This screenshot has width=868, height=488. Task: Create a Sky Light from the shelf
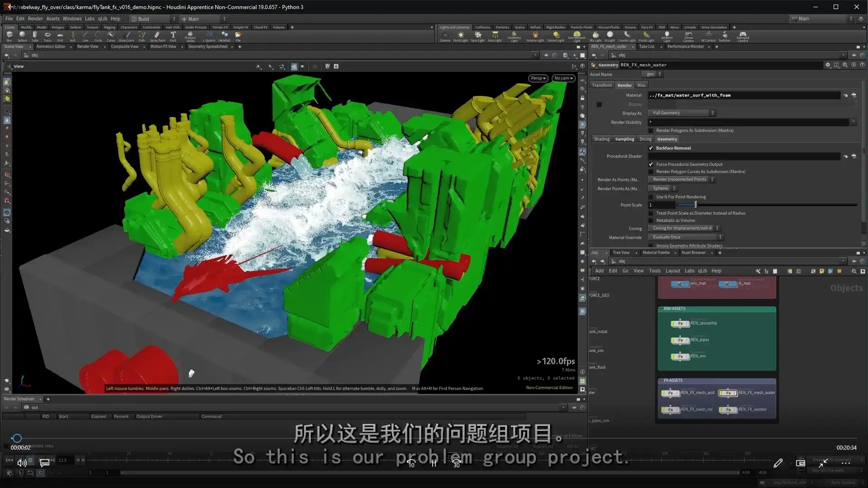596,36
